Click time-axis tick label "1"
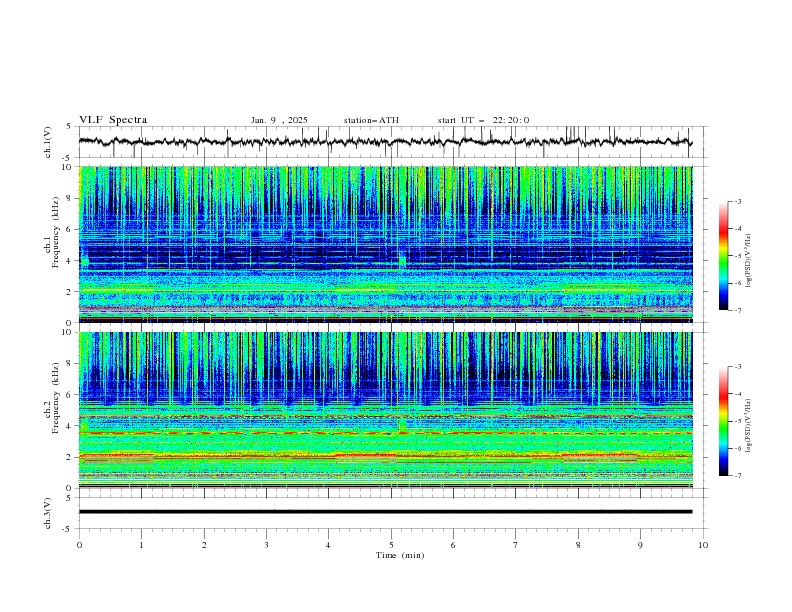 click(x=141, y=545)
